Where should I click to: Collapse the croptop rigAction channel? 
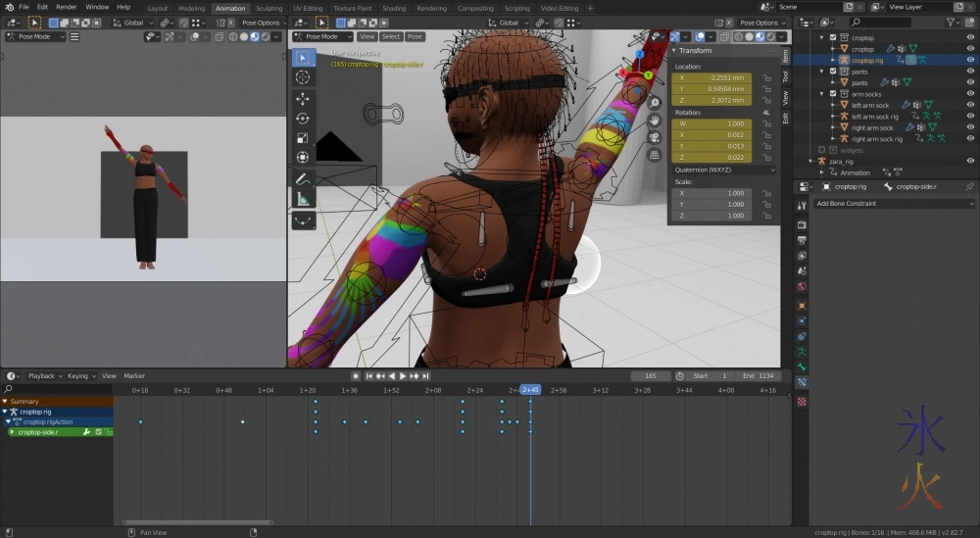pos(8,422)
